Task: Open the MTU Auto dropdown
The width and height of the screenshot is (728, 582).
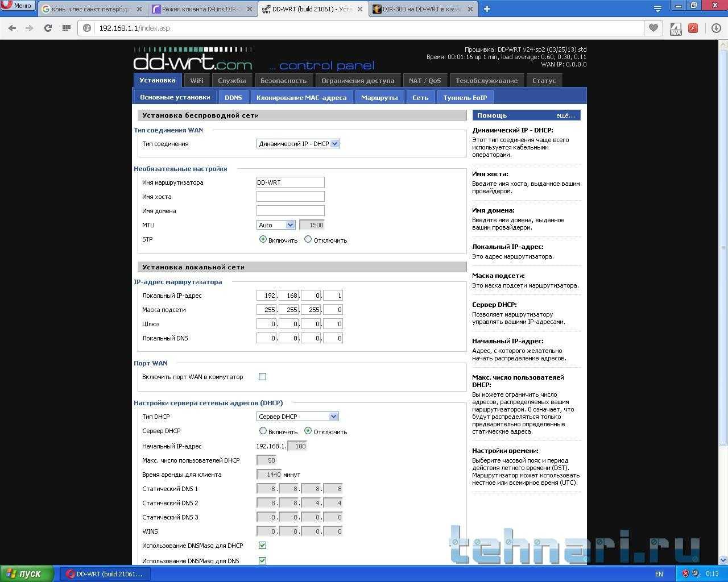Action: point(276,225)
